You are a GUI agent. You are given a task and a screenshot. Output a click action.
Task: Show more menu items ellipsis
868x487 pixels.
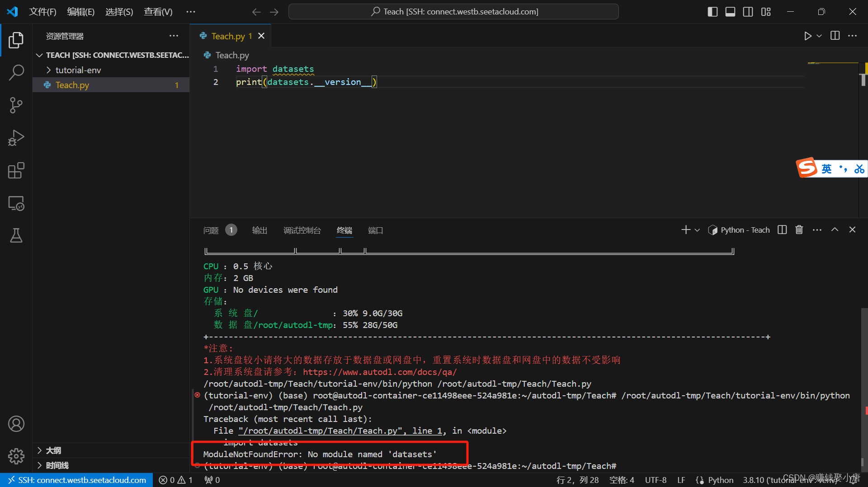pyautogui.click(x=191, y=12)
